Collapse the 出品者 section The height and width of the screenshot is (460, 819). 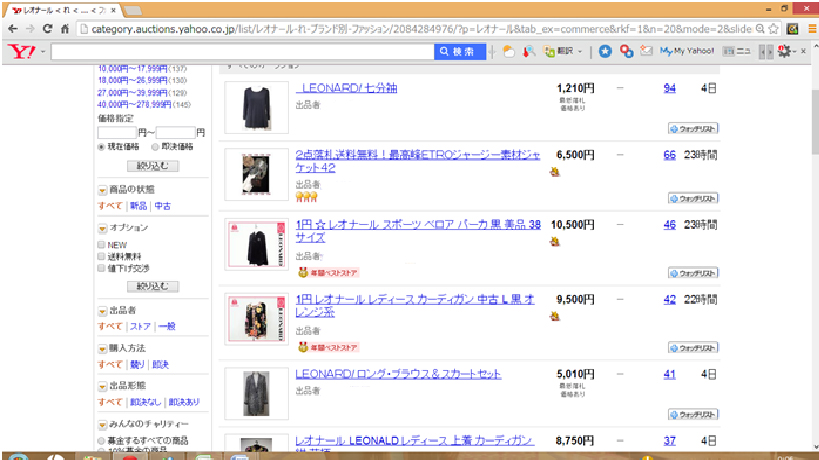[x=102, y=311]
